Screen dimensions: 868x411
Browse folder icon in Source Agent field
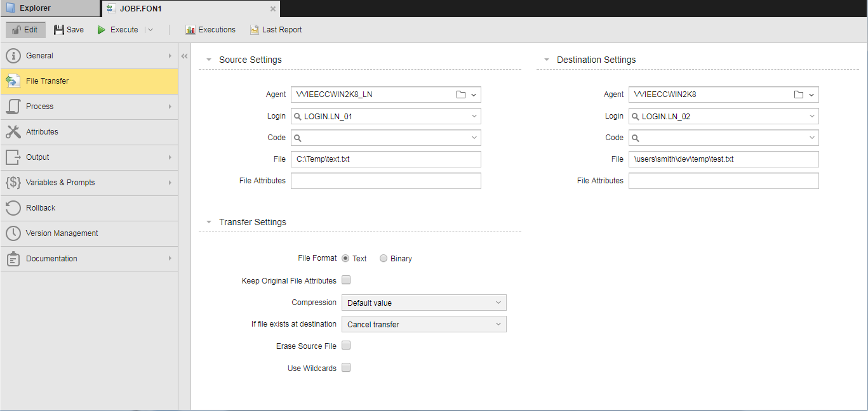[461, 95]
